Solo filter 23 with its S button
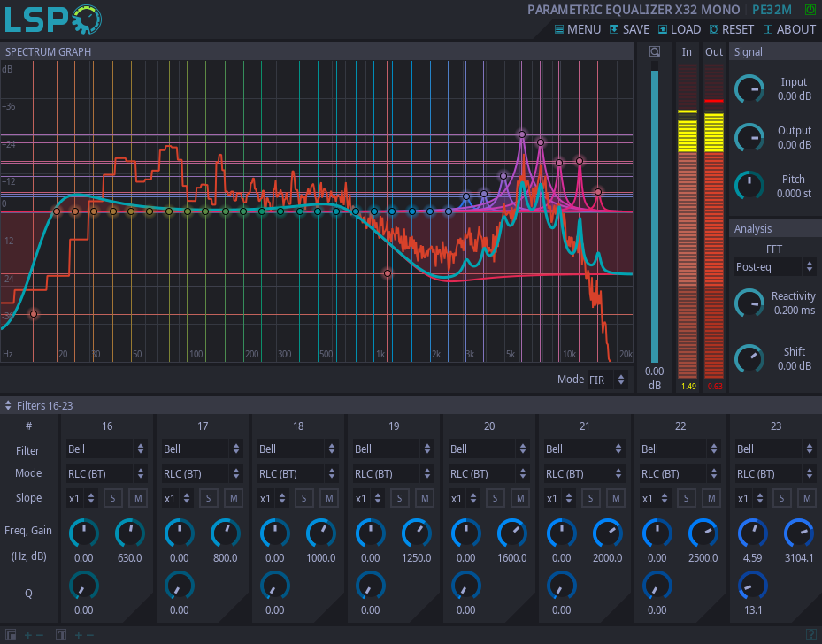822x644 pixels. click(781, 498)
